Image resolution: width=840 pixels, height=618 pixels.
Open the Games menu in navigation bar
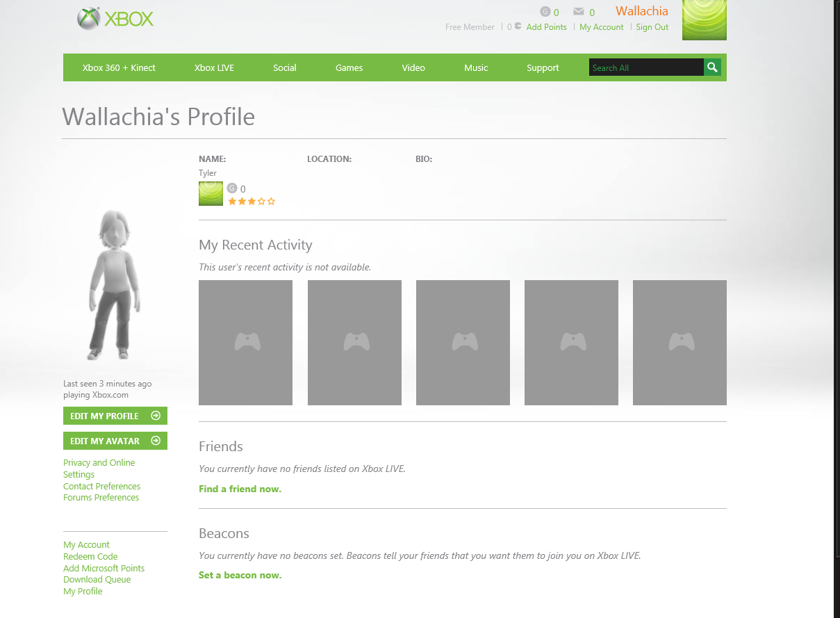(x=349, y=67)
